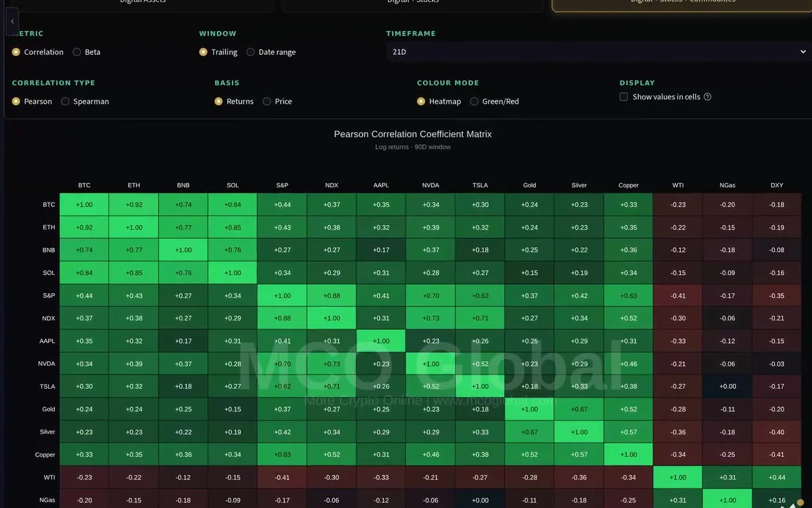Image resolution: width=812 pixels, height=508 pixels.
Task: Click the Log returns 90D window subtitle
Action: coord(413,147)
